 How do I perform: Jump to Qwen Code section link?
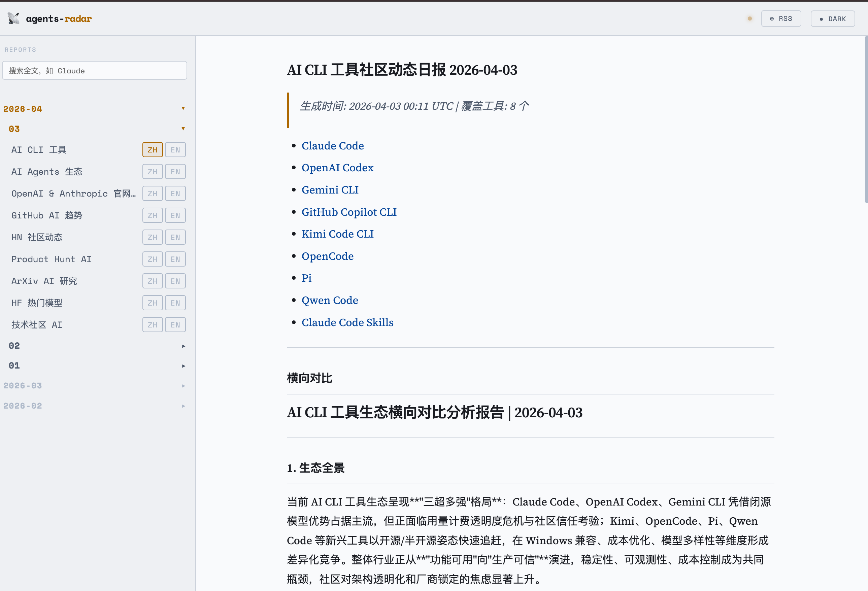click(x=330, y=300)
